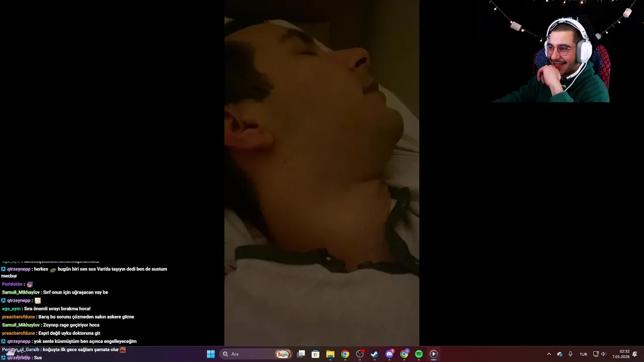Open Steam from the taskbar

click(x=374, y=354)
